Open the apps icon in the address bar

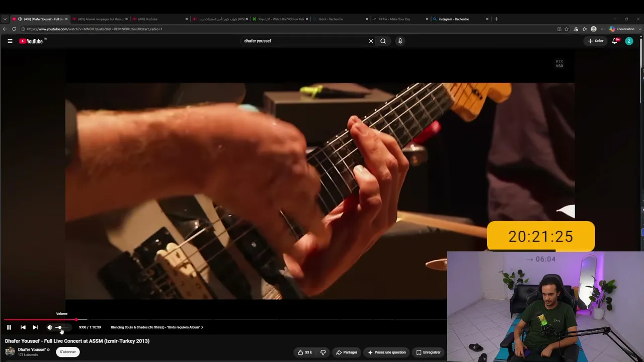(x=559, y=29)
